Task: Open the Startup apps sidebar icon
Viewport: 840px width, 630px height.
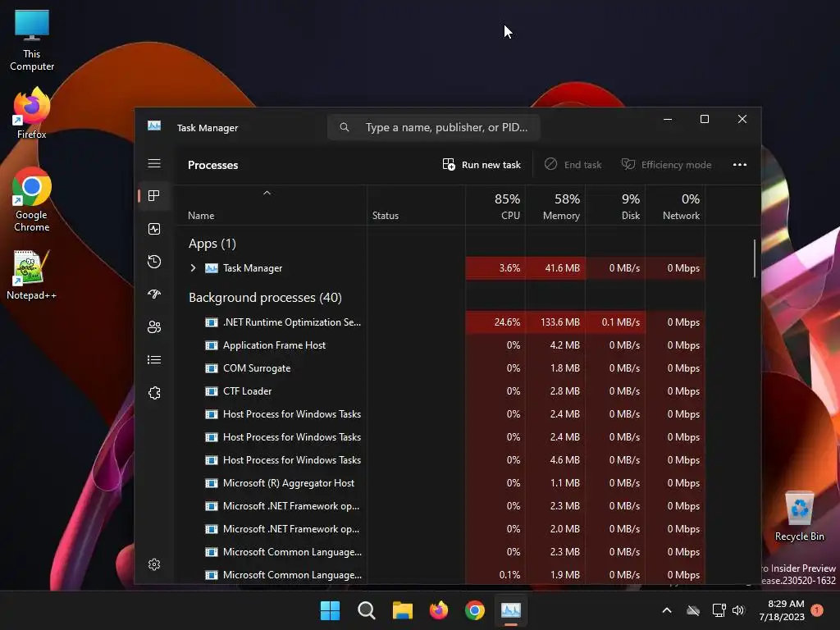Action: pyautogui.click(x=154, y=294)
